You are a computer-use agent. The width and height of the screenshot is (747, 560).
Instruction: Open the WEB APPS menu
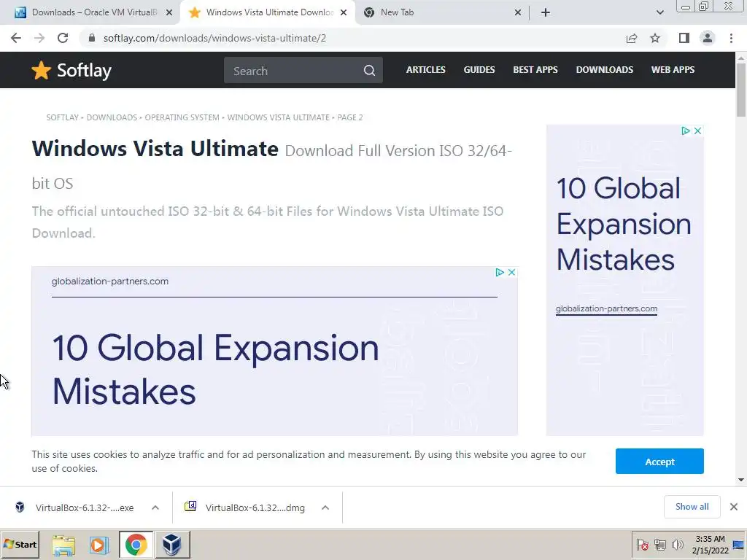673,69
